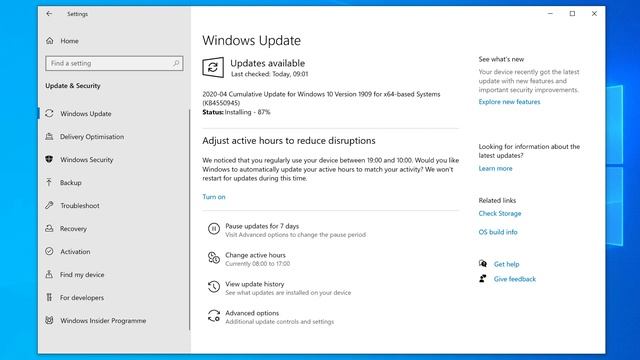640x360 pixels.
Task: Click the Give feedback person icon
Action: coord(483,278)
